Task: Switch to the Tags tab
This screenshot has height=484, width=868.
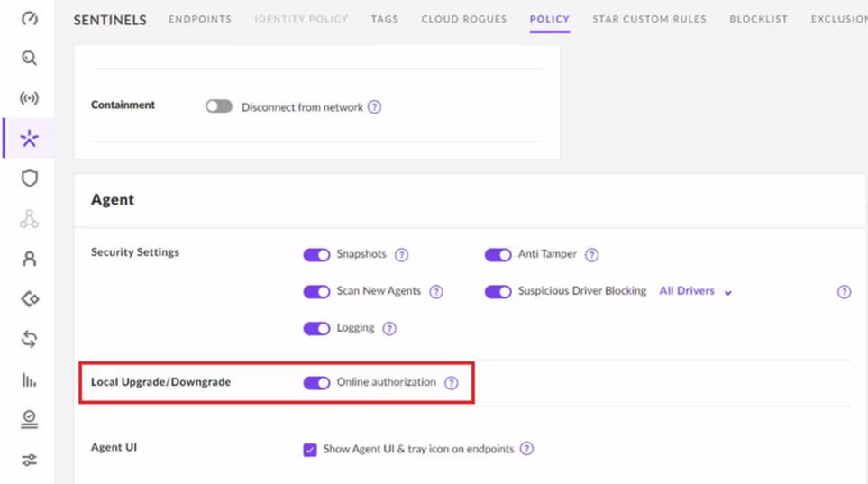Action: (x=385, y=19)
